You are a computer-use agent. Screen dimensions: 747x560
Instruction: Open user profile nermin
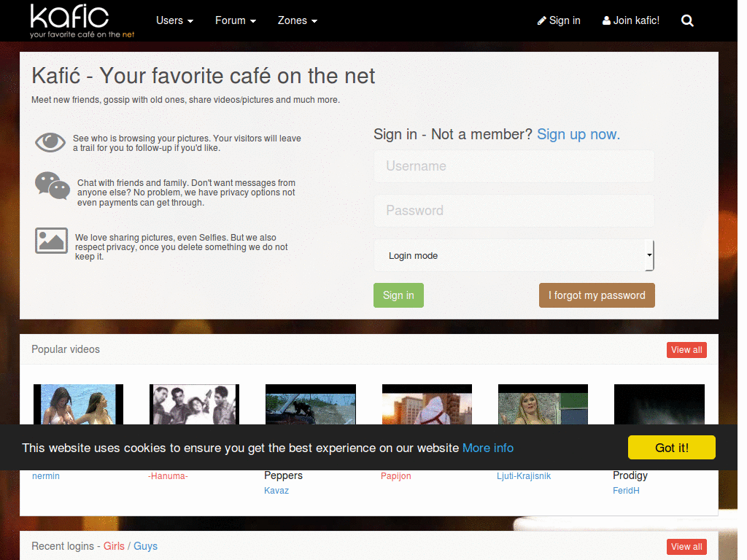click(46, 475)
